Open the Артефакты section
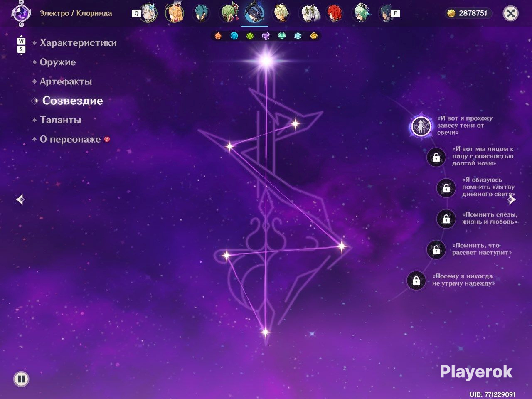 click(66, 81)
